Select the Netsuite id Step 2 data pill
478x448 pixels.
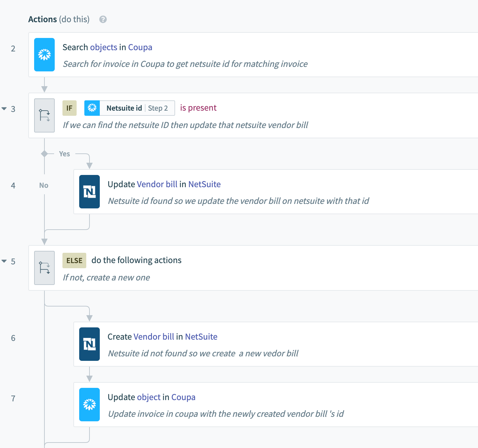(130, 108)
